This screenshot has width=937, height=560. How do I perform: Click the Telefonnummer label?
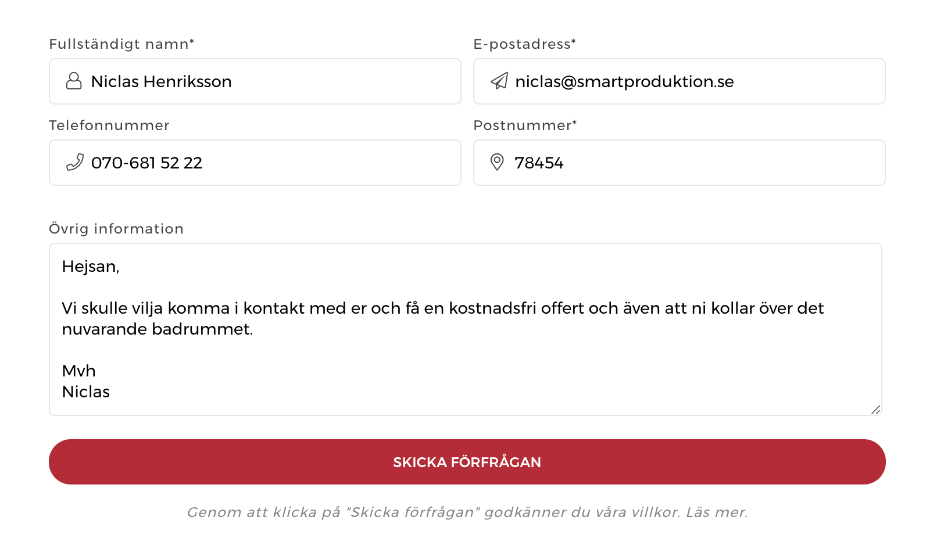pos(109,125)
